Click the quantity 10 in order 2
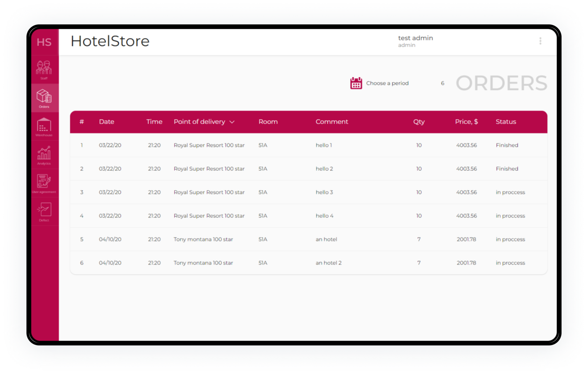 tap(419, 169)
